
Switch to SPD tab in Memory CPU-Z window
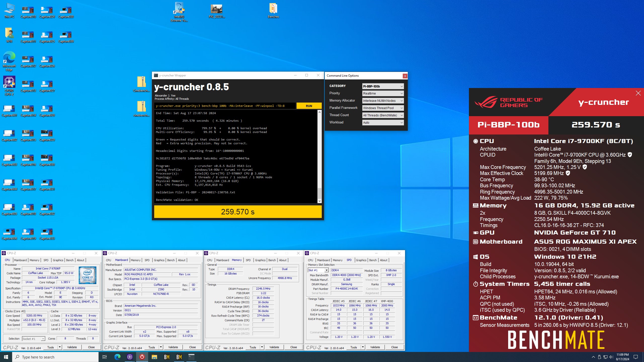248,260
